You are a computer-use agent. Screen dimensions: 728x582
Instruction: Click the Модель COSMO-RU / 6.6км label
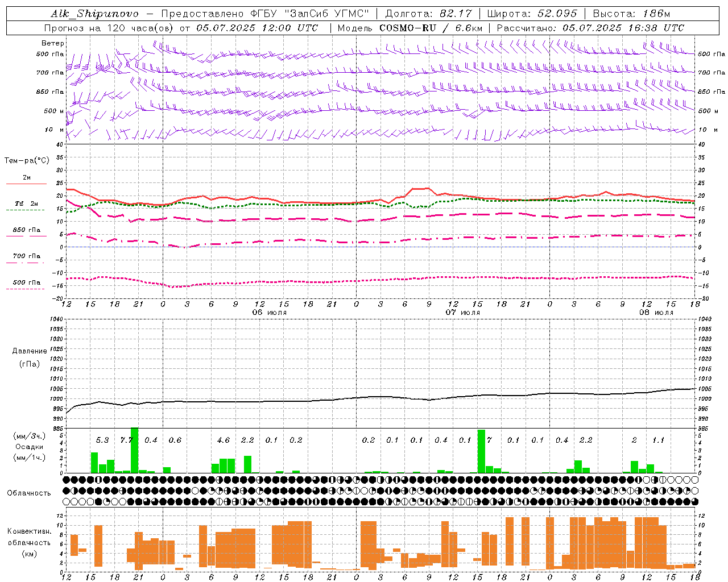pyautogui.click(x=409, y=28)
